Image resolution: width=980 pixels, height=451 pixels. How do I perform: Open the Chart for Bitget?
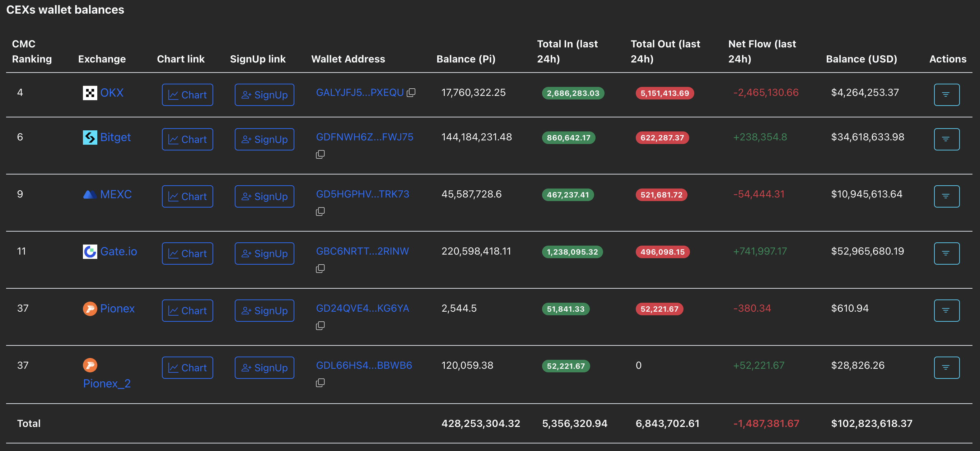[187, 139]
